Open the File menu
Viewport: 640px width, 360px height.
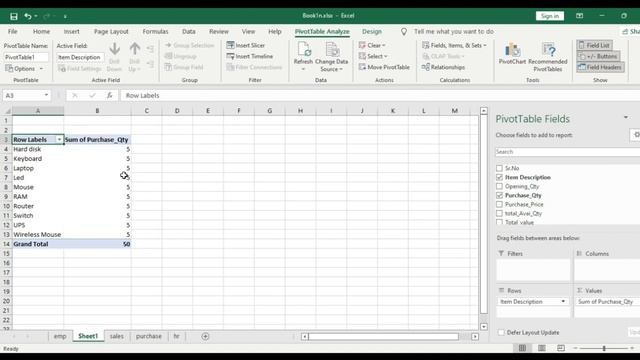tap(13, 31)
